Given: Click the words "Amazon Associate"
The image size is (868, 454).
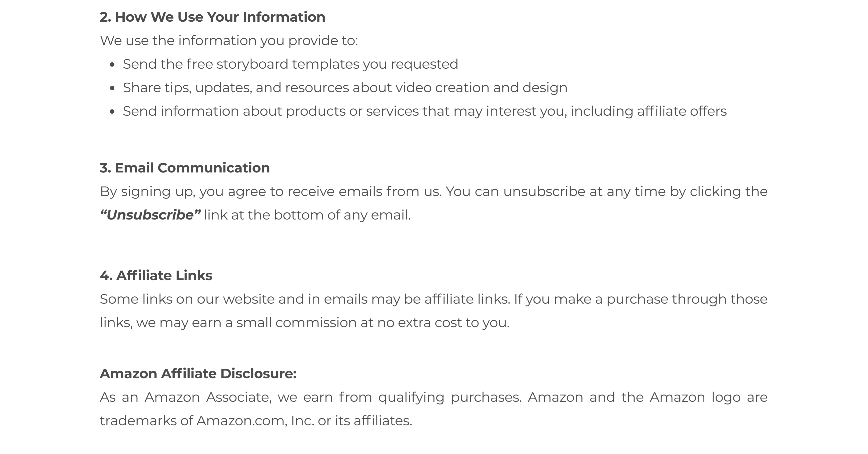Looking at the screenshot, I should tap(206, 397).
